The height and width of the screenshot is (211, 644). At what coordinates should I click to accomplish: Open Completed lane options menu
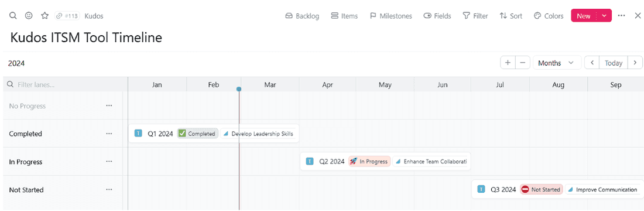[109, 134]
